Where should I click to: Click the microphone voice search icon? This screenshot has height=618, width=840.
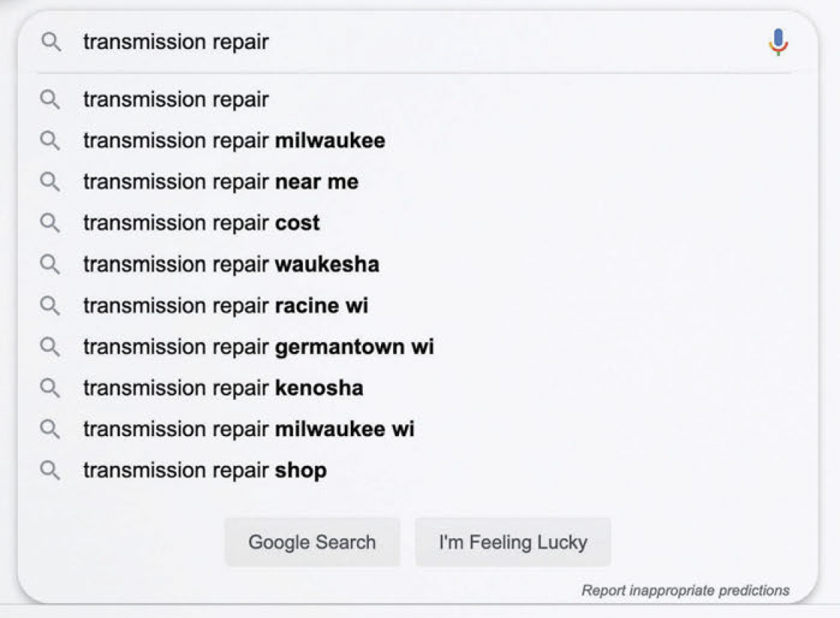coord(778,42)
